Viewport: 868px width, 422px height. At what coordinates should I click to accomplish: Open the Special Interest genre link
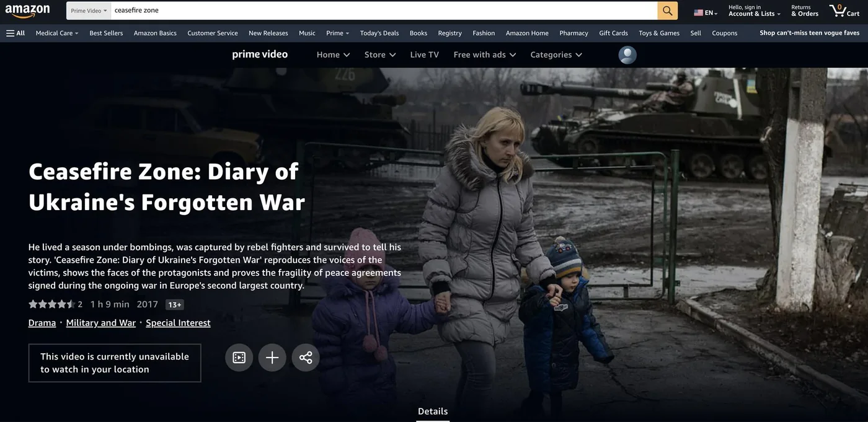178,323
